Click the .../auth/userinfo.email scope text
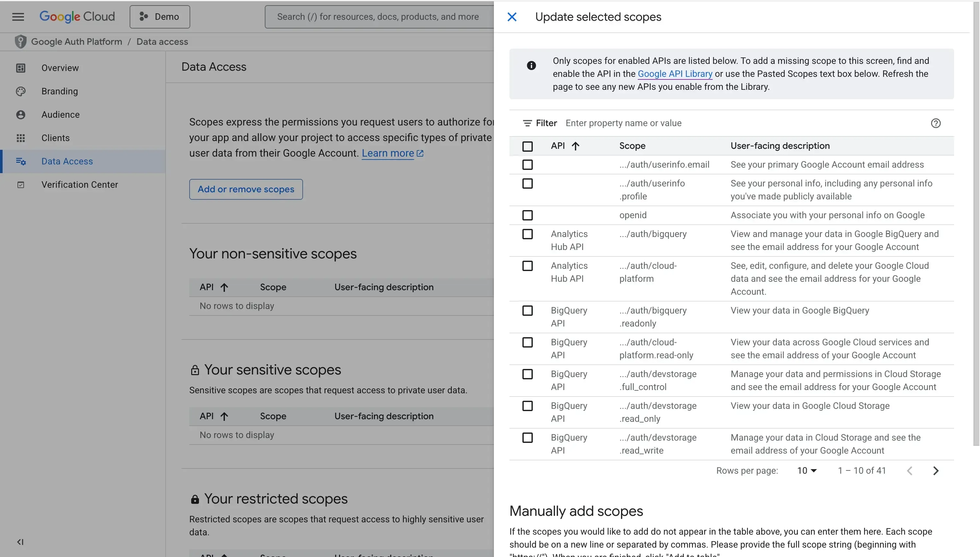 (x=664, y=164)
